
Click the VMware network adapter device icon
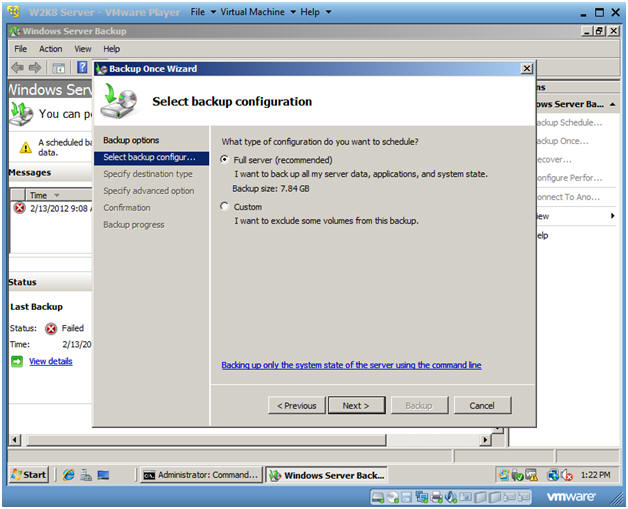422,497
